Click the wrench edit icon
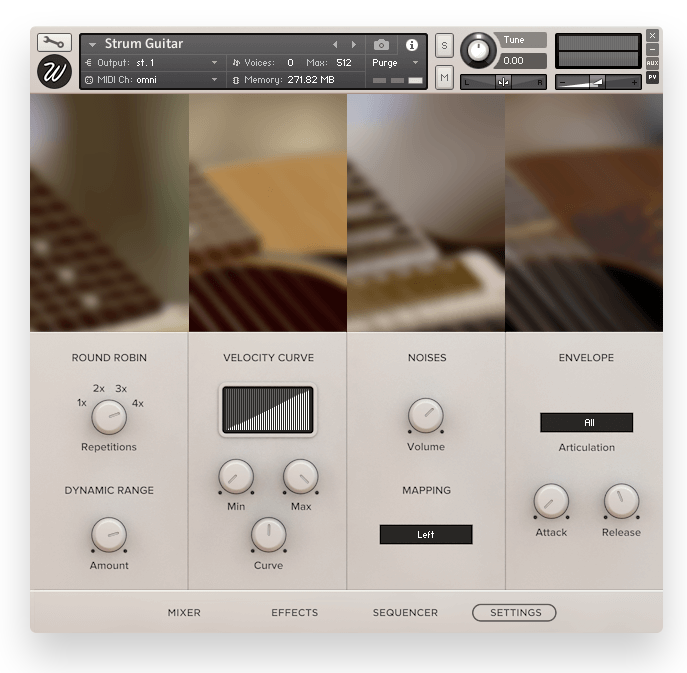 (54, 43)
